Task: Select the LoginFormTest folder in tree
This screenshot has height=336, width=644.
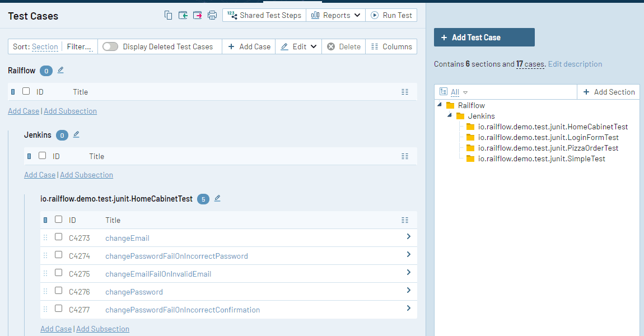Action: click(548, 138)
